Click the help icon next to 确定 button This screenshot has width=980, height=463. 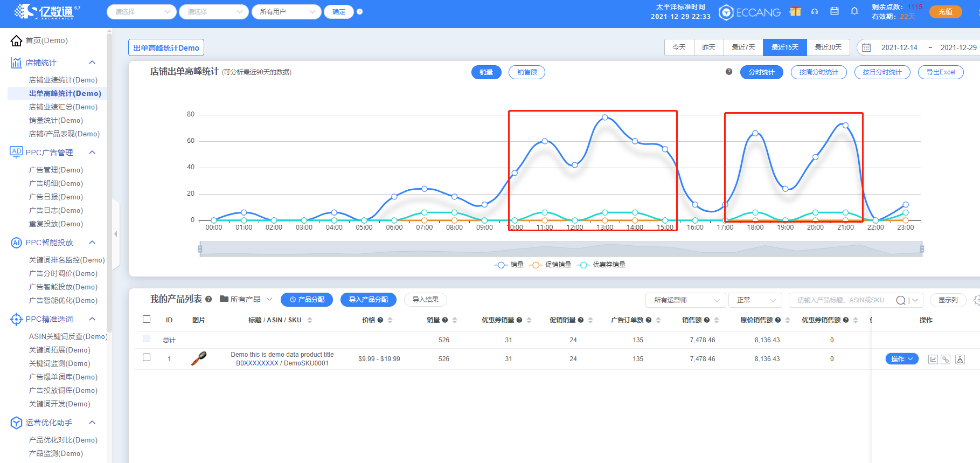[x=360, y=12]
